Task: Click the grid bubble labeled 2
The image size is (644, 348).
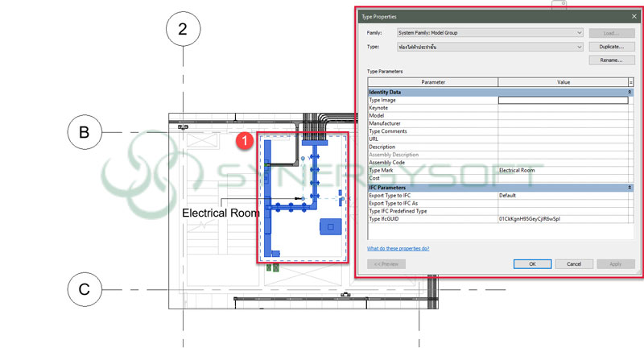Action: 183,29
